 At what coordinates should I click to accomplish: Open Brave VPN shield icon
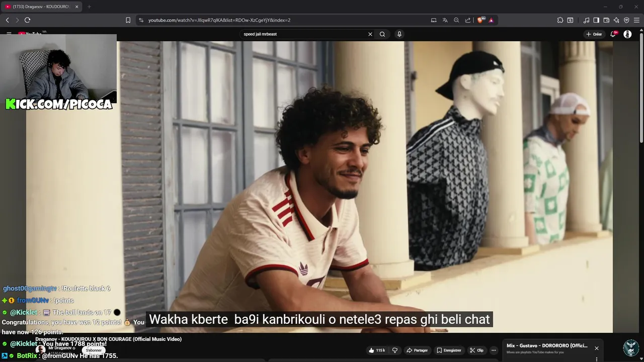click(x=626, y=20)
